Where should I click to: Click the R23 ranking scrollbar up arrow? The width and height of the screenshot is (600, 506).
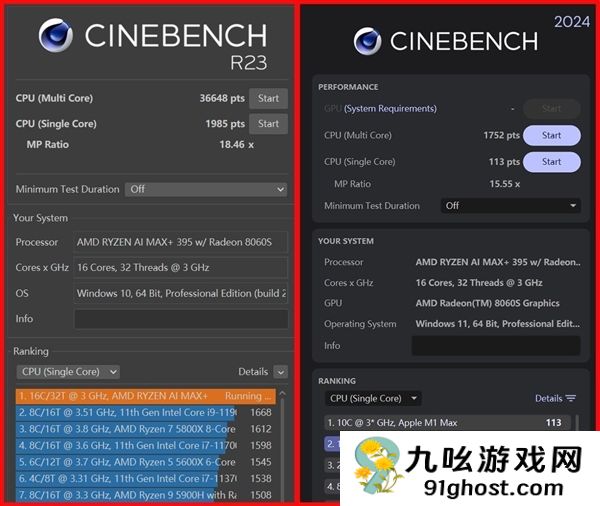coord(282,393)
